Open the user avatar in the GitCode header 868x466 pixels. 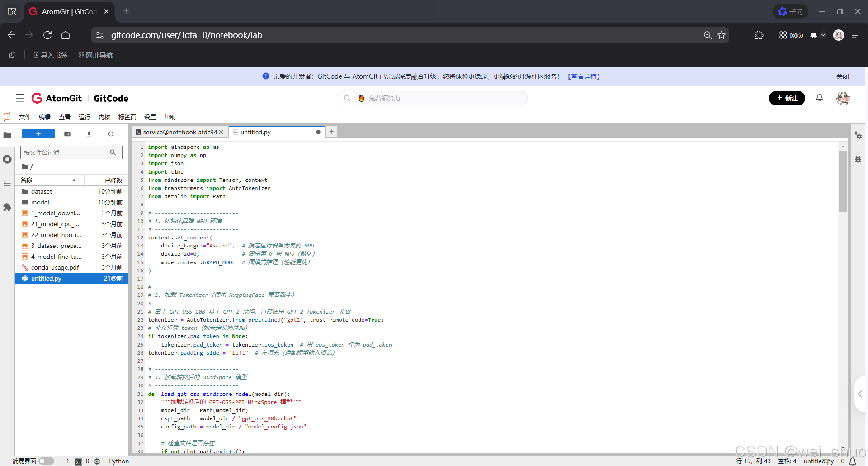click(843, 98)
